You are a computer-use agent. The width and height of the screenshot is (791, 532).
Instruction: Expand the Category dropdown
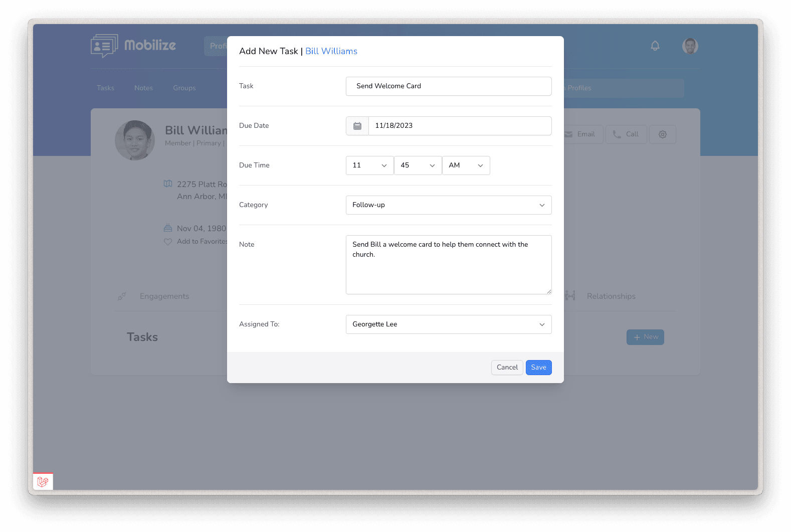(x=448, y=205)
